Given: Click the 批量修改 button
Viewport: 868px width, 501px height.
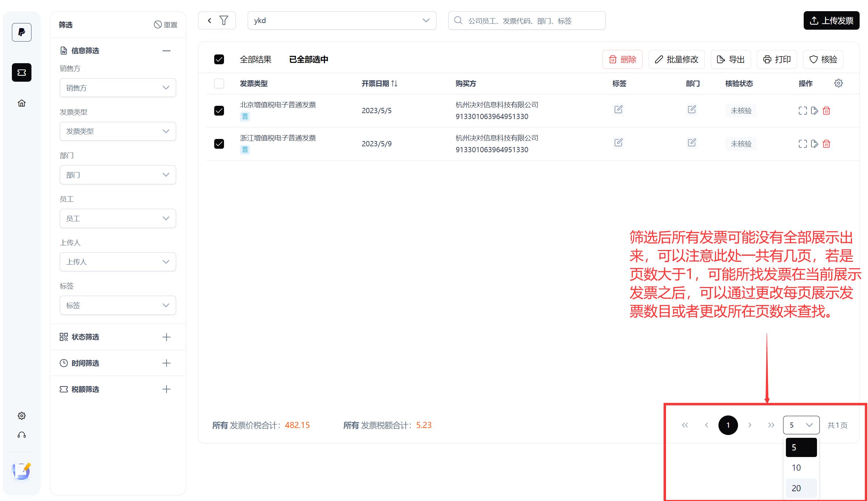Looking at the screenshot, I should point(677,59).
